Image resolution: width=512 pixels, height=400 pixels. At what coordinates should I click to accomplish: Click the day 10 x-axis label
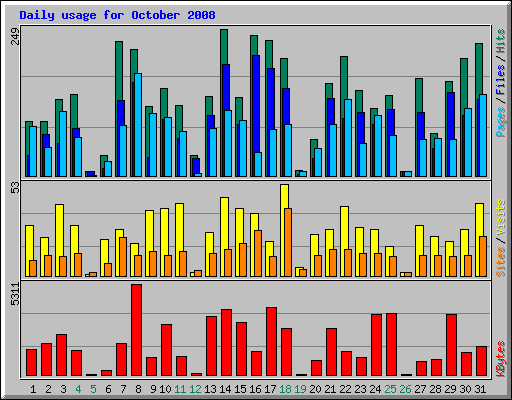[165, 389]
